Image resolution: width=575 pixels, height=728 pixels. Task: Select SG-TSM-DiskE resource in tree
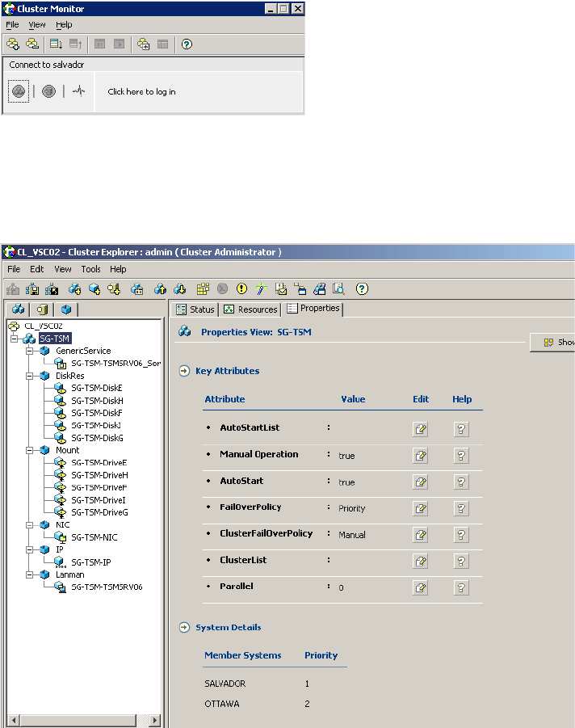tap(97, 388)
